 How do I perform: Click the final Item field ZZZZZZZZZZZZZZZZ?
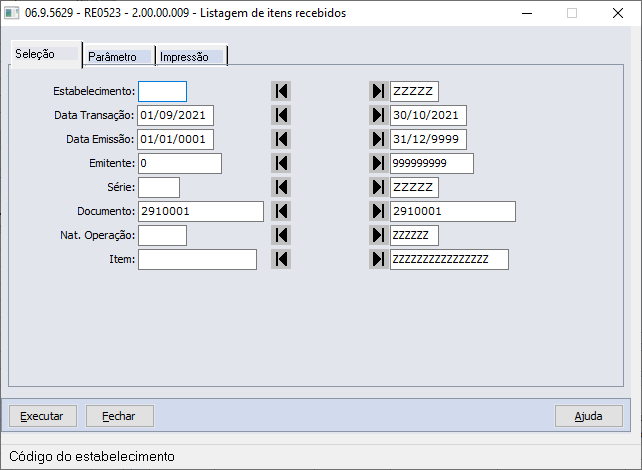[450, 260]
